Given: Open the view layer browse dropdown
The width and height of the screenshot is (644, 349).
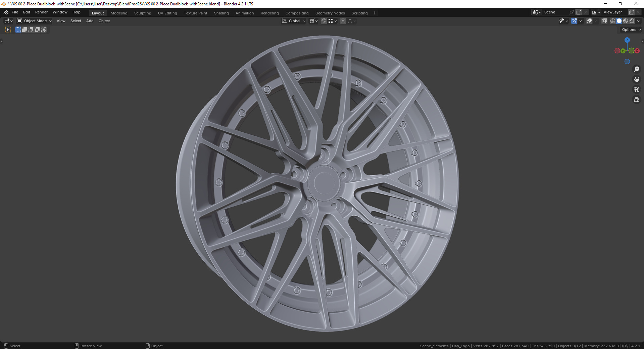Looking at the screenshot, I should (596, 12).
